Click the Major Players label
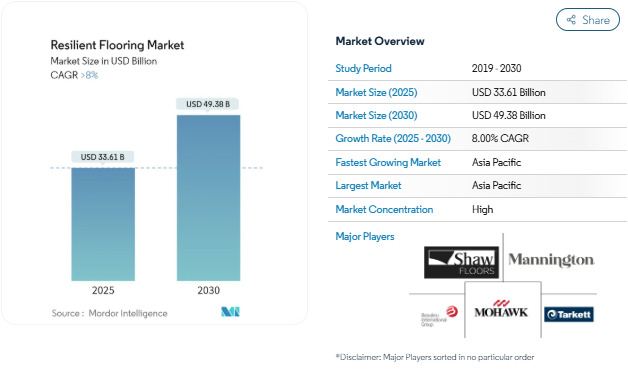 [x=364, y=237]
